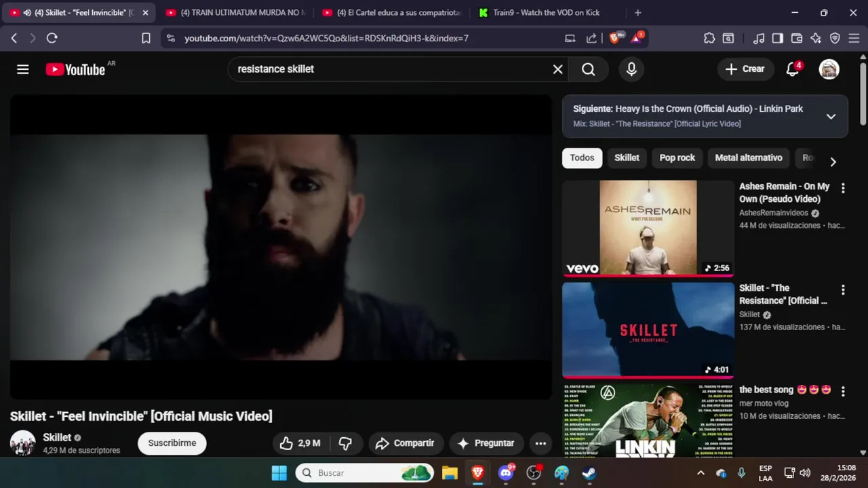Viewport: 868px width, 488px height.
Task: Open Discord from the taskbar
Action: (506, 473)
